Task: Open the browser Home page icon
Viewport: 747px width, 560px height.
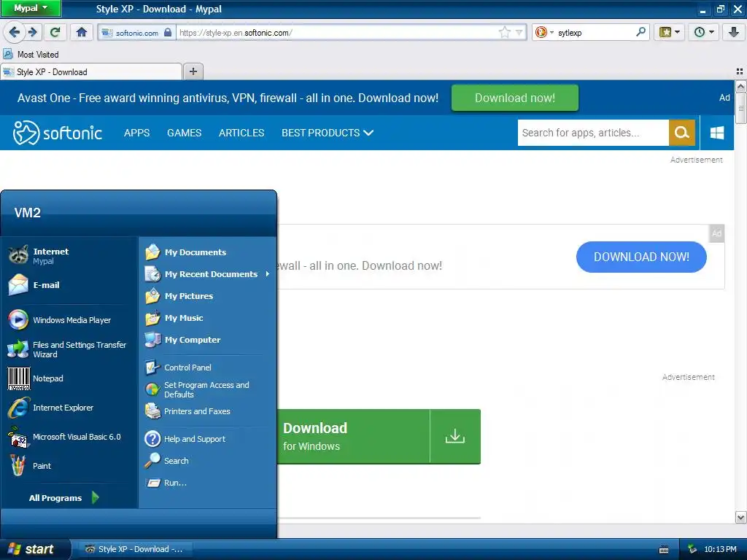Action: (82, 32)
